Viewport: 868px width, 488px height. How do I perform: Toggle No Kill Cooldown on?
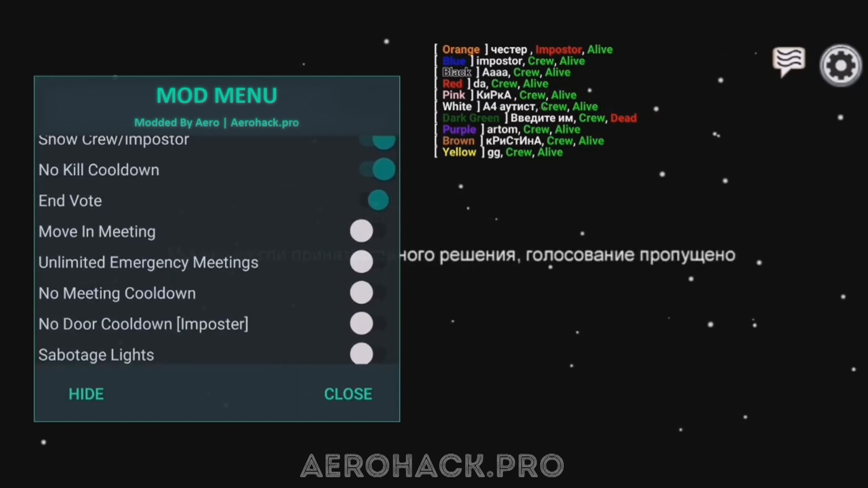point(382,170)
